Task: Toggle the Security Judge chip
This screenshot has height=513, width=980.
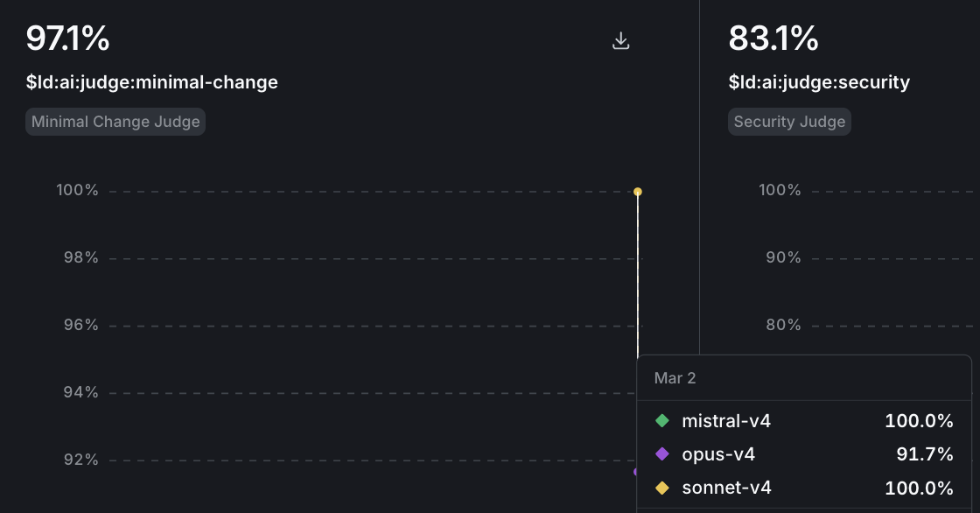Action: pos(789,122)
